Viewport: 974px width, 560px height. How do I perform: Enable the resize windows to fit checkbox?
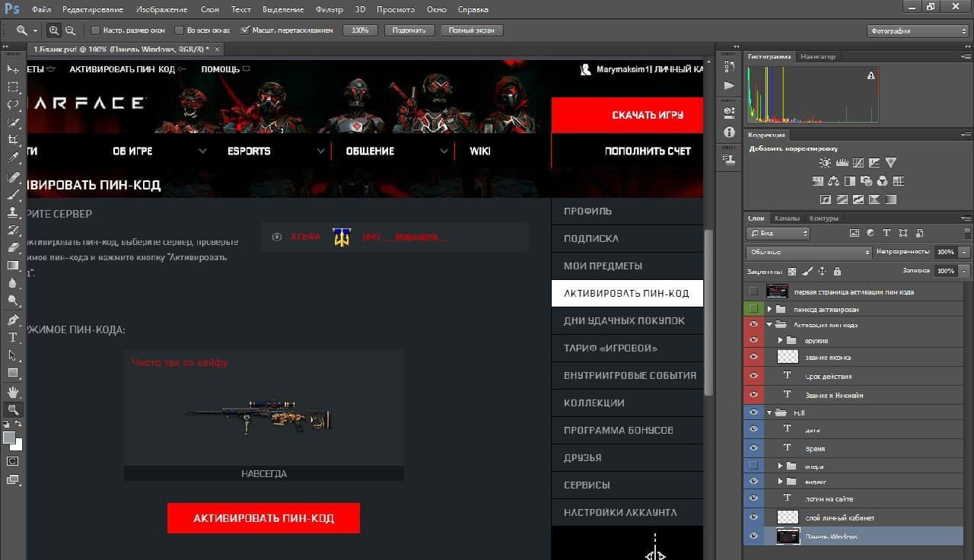95,30
